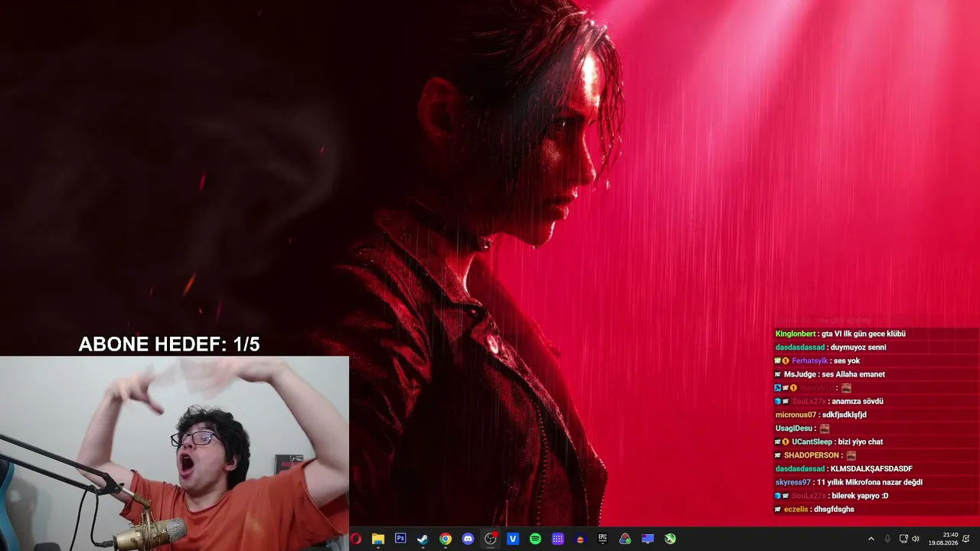Viewport: 980px width, 551px height.
Task: Open the monitor-shaped app on taskbar
Action: [x=648, y=539]
